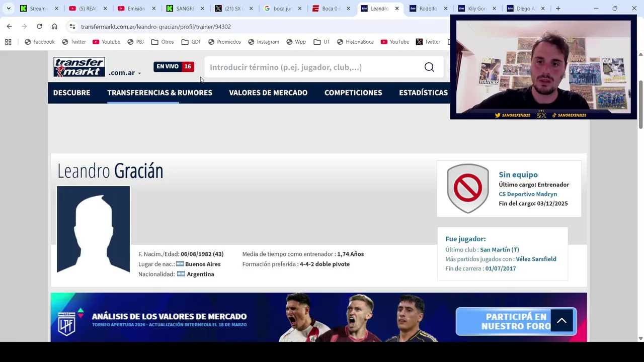Click the scroll-to-top arrow button
The width and height of the screenshot is (644, 362).
pos(561,321)
